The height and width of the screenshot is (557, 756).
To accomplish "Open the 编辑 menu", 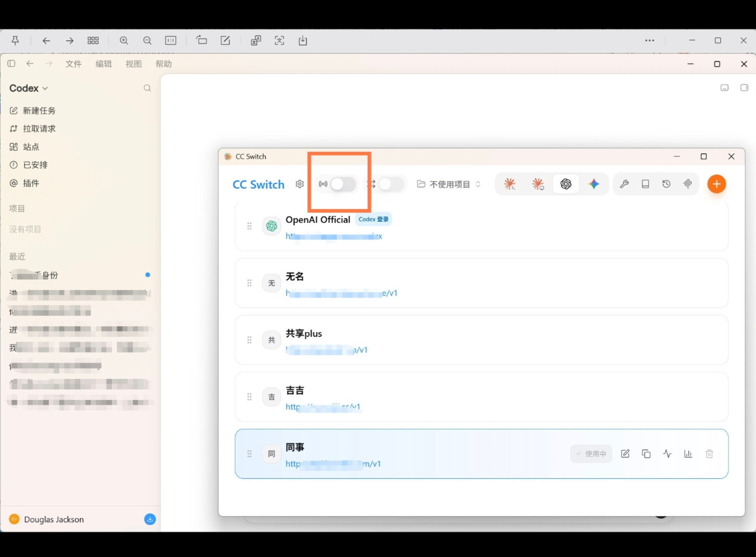I will 104,64.
